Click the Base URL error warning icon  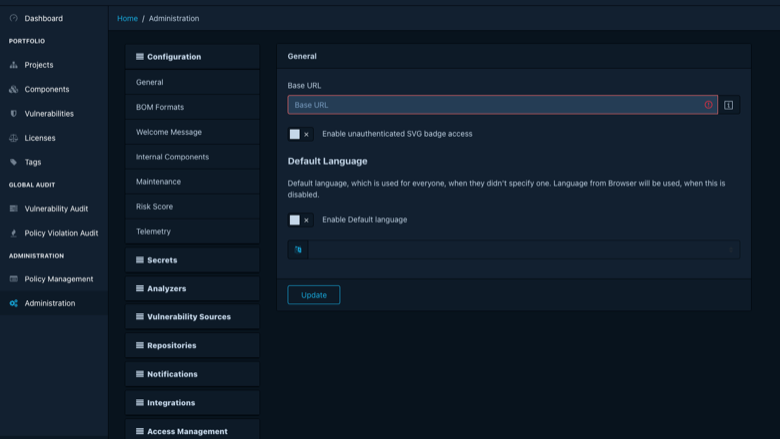coord(708,105)
